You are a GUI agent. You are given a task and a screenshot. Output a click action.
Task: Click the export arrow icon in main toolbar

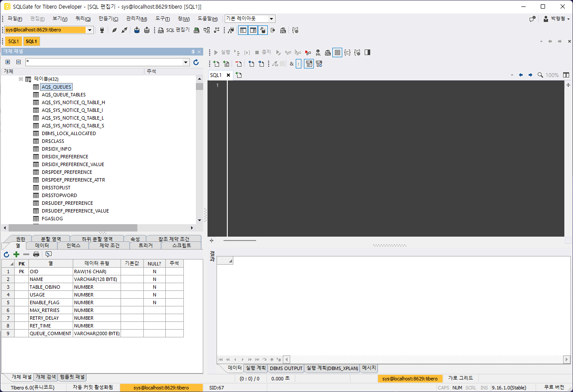coord(273,30)
